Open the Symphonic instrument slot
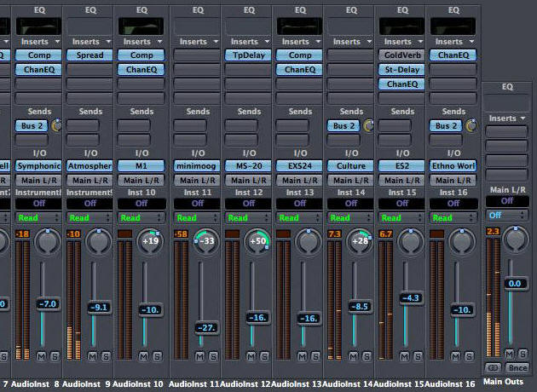This screenshot has width=537, height=392. tap(38, 166)
